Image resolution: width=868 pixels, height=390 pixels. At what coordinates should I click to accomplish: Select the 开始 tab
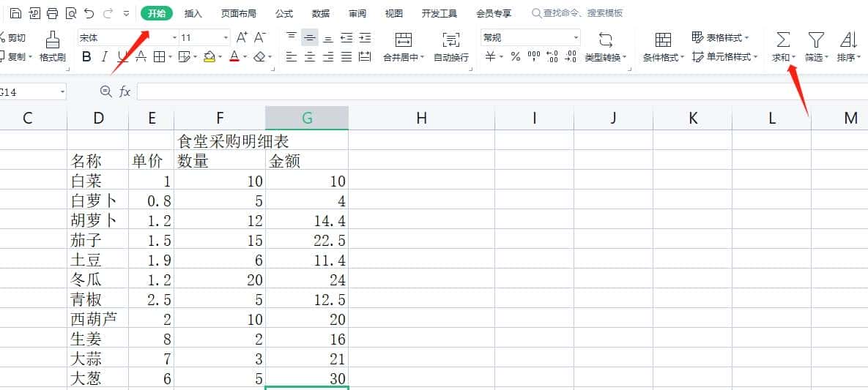[x=157, y=13]
